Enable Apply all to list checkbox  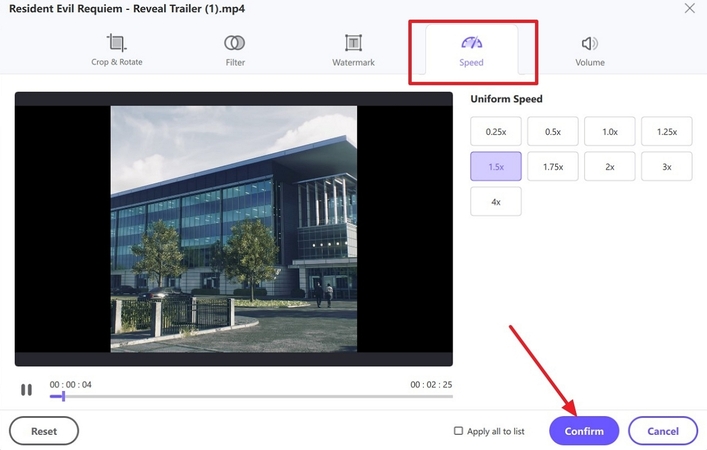tap(458, 431)
